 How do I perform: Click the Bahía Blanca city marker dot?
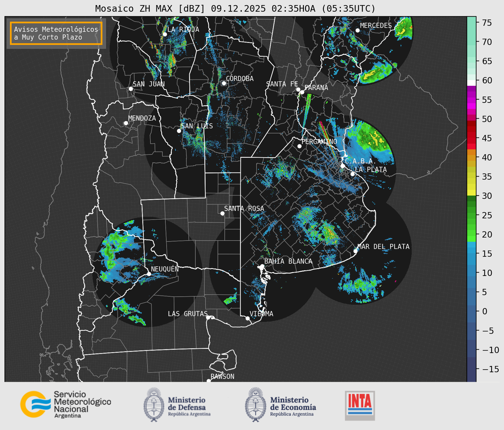click(262, 266)
